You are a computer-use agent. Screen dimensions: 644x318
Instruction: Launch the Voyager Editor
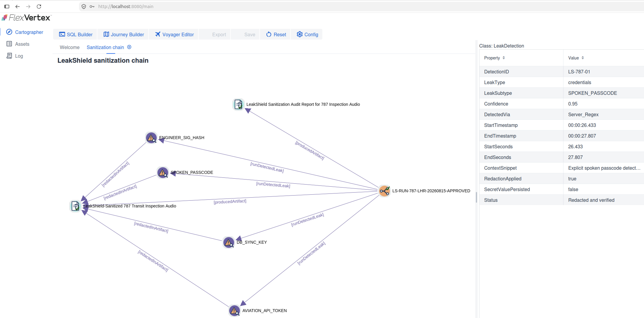pos(174,34)
